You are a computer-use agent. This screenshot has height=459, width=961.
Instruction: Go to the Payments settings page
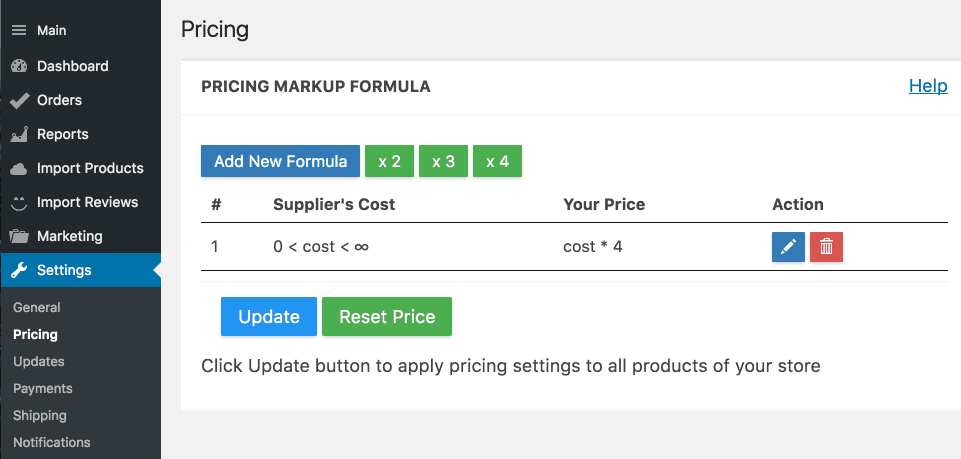click(x=43, y=388)
